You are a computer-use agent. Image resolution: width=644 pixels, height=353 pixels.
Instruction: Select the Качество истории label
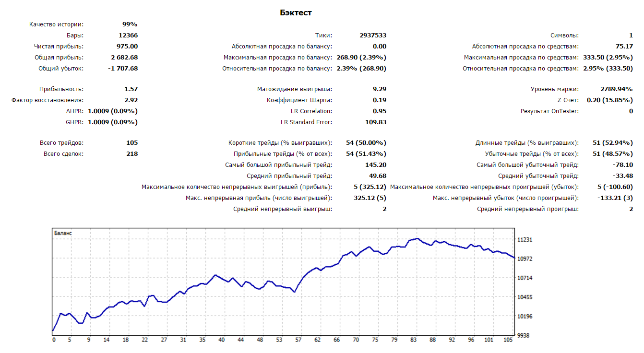[x=56, y=24]
